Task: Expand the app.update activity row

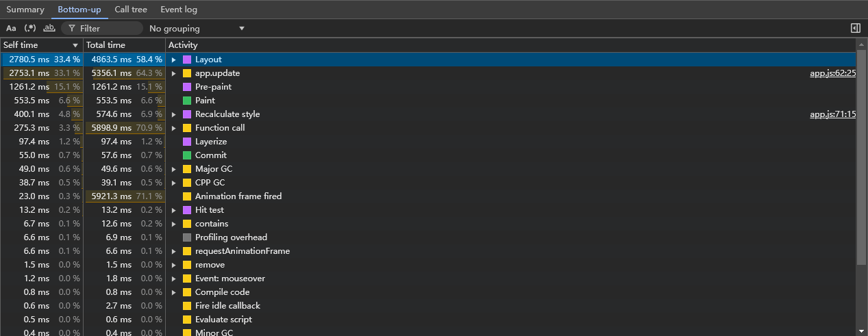Action: point(174,73)
